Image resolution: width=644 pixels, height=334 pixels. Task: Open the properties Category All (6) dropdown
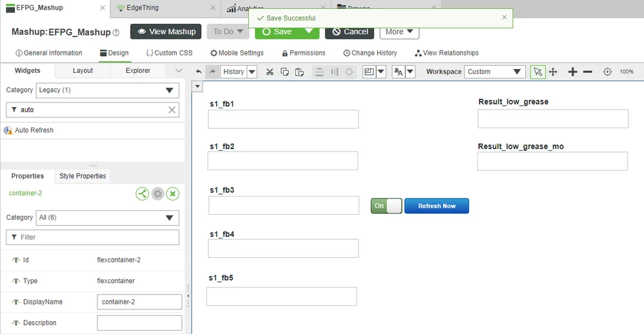[108, 218]
